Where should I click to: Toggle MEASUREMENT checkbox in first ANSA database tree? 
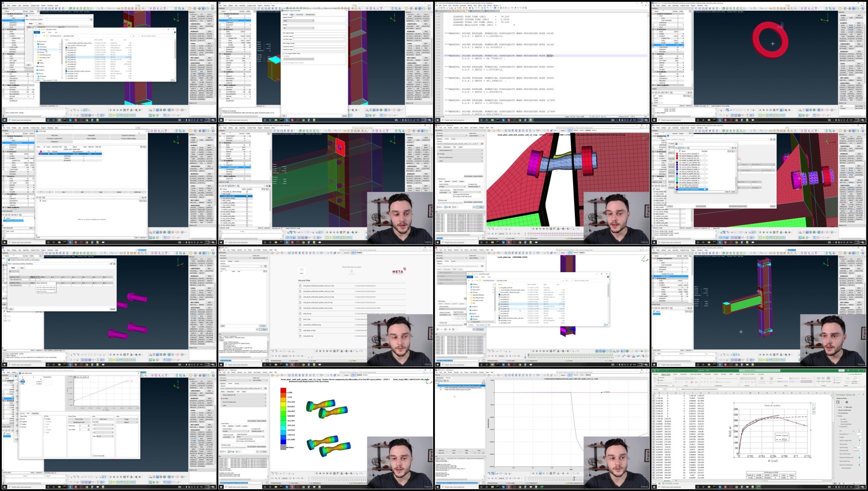click(x=3, y=94)
